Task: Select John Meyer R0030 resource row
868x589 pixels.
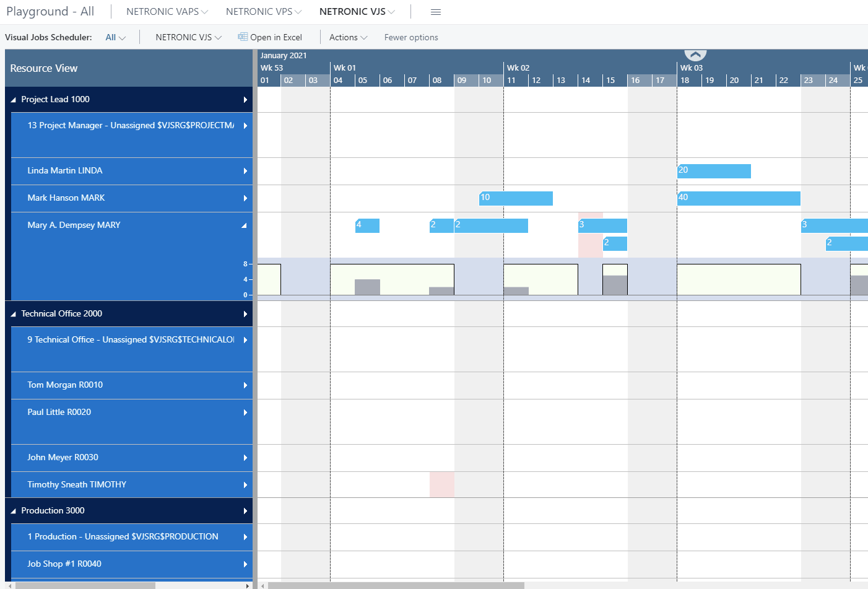Action: [132, 458]
